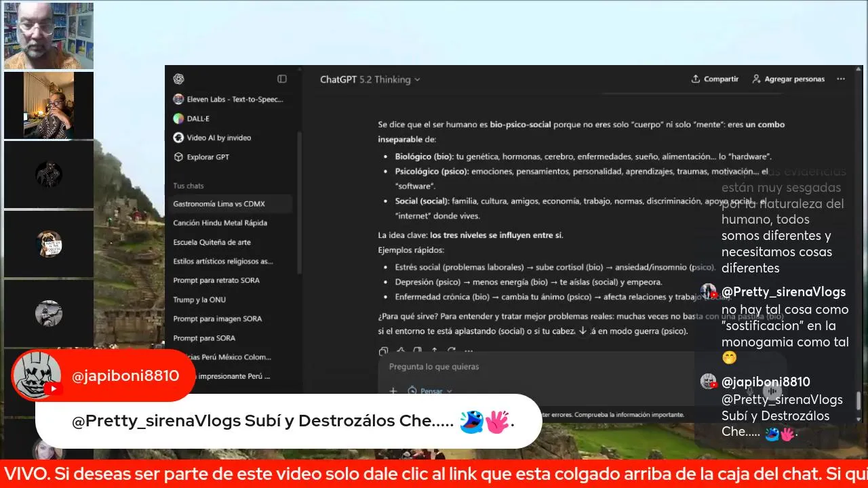
Task: Click the highlighted comment 'Subí y Destrozálos Che'
Action: point(288,421)
